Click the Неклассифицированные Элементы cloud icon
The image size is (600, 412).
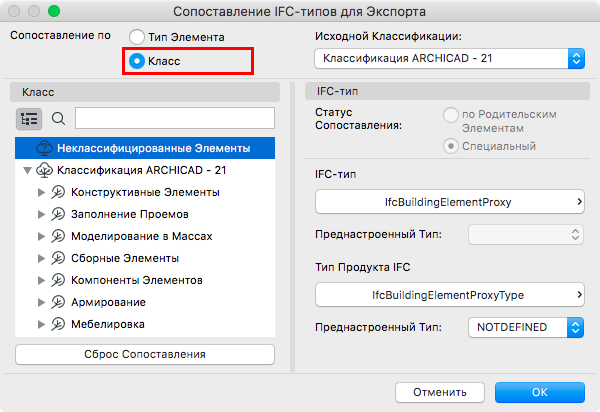click(x=46, y=148)
